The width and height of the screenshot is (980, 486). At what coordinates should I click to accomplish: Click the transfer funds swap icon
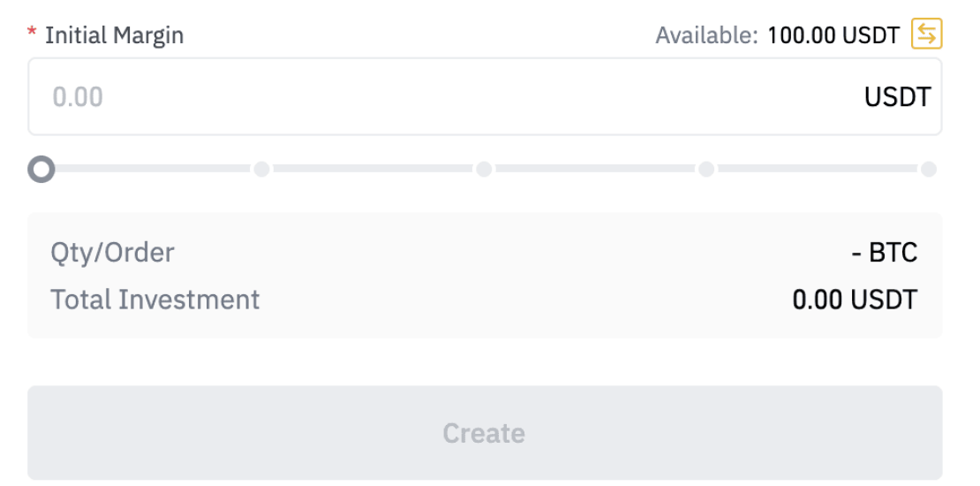click(927, 34)
